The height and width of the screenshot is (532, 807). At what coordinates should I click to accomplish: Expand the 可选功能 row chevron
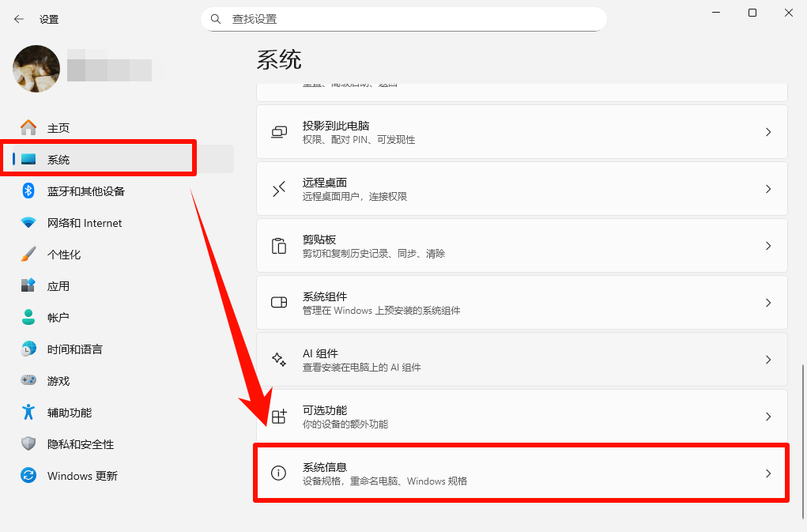(x=767, y=417)
